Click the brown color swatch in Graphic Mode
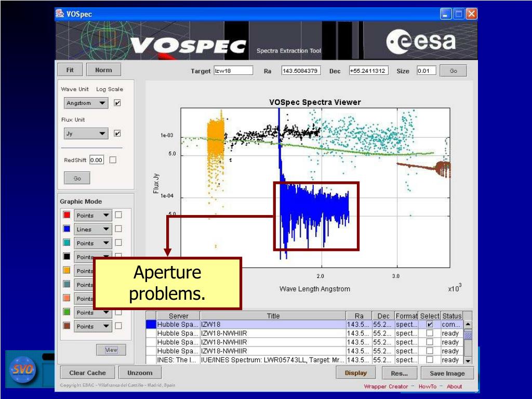 [67, 326]
